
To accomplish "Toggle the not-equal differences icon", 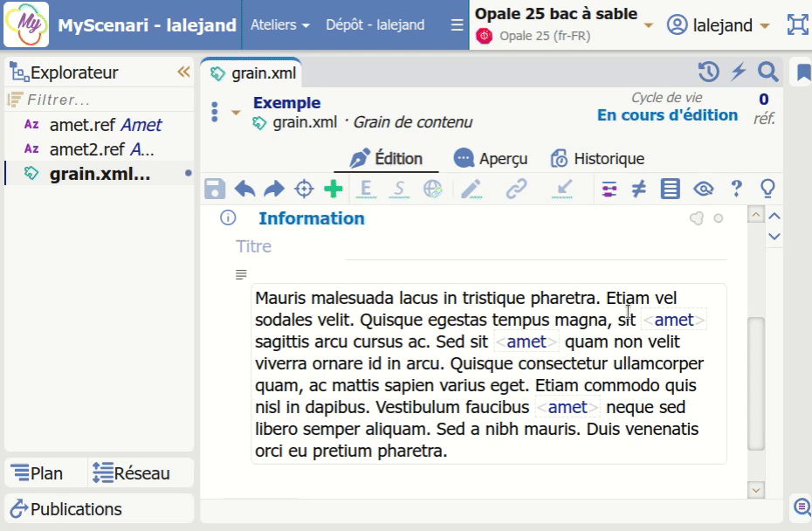I will click(639, 189).
